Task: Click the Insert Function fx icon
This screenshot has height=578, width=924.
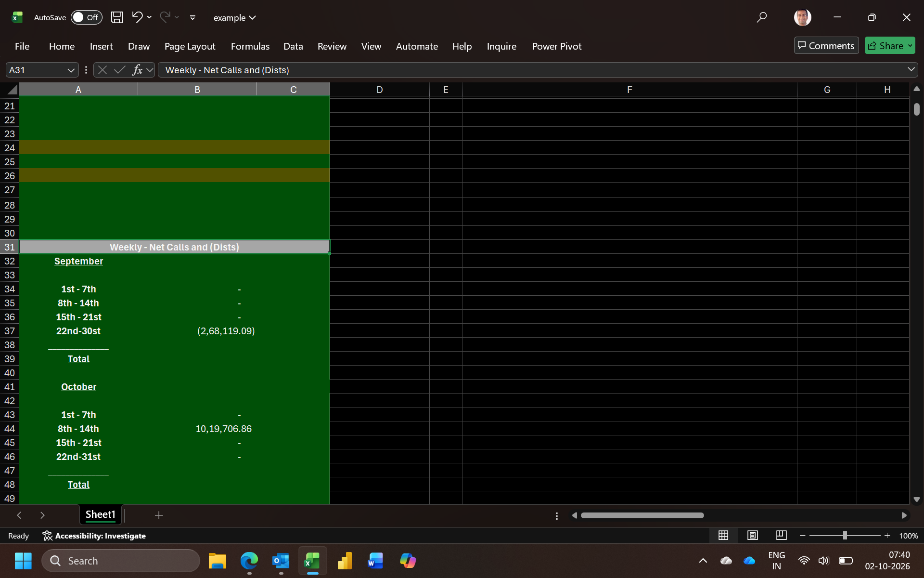Action: pos(137,70)
